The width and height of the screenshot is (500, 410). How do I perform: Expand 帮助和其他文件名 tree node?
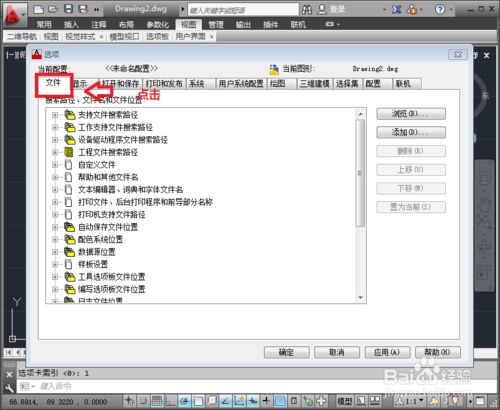click(55, 177)
